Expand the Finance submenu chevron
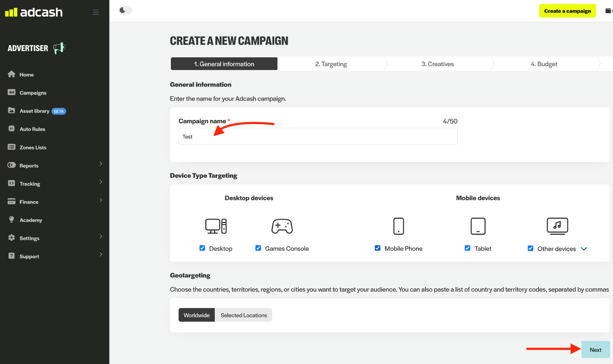This screenshot has width=613, height=364. [x=101, y=200]
